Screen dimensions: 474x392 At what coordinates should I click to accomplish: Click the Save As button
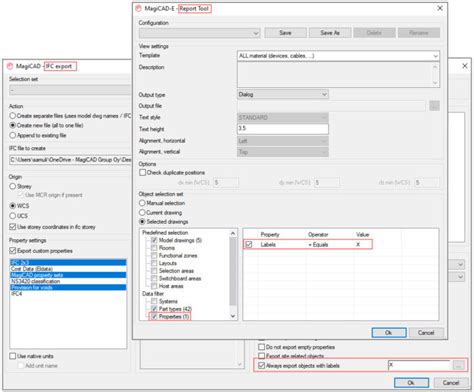tap(330, 33)
